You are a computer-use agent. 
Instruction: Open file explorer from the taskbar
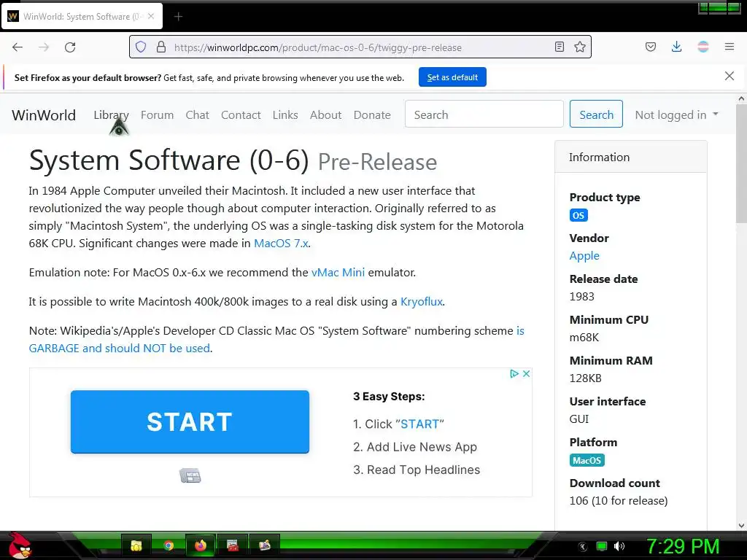pos(136,545)
